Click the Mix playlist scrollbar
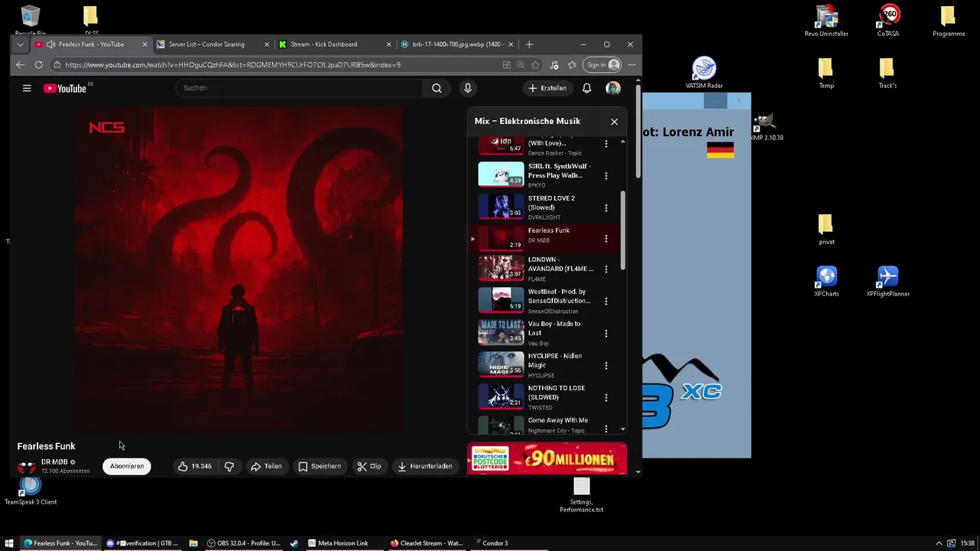This screenshot has width=980, height=551. coord(622,230)
